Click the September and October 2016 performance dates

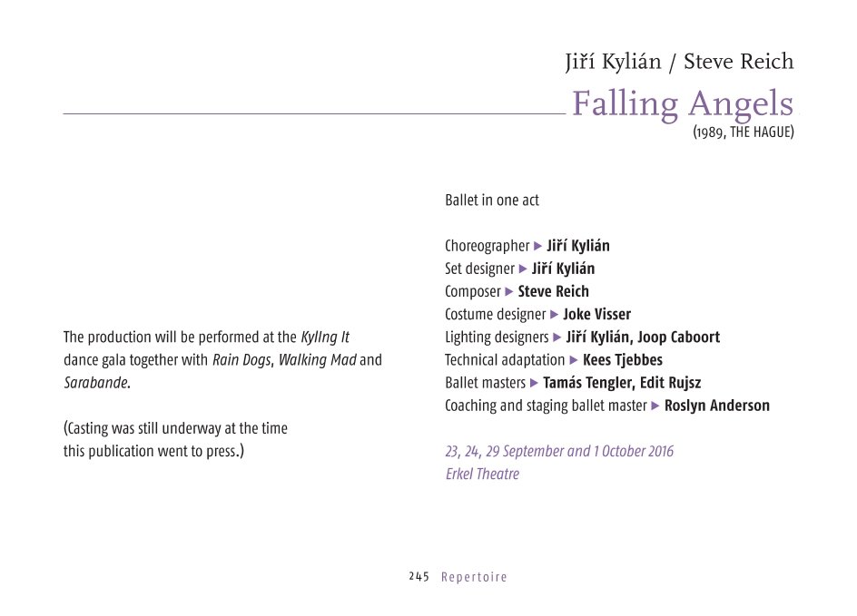coord(559,451)
